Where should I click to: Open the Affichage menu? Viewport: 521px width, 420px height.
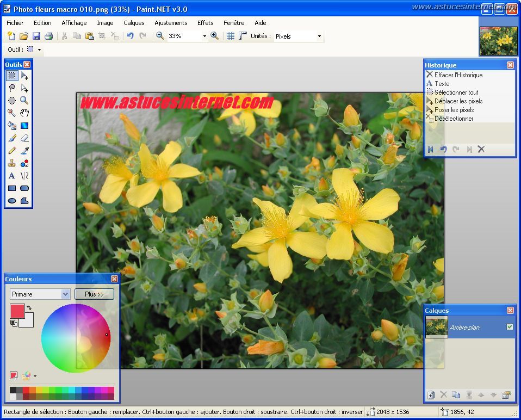[x=74, y=23]
